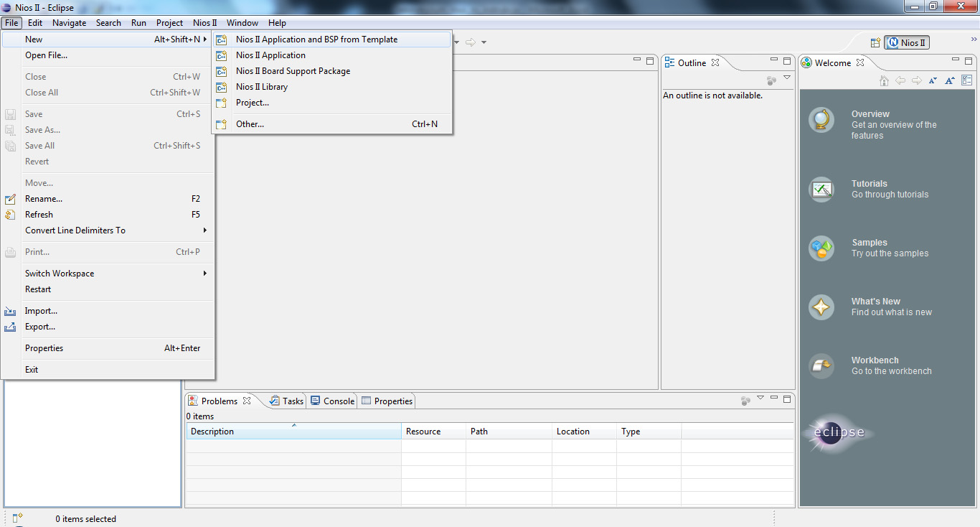Click Exit in File menu

[108, 370]
